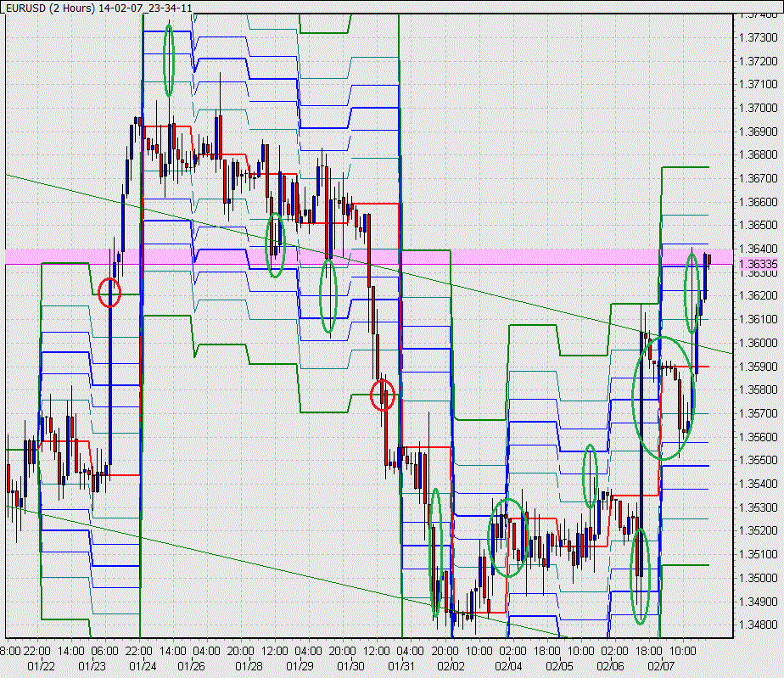Click the 1.36400 price axis label
Image resolution: width=784 pixels, height=678 pixels.
[758, 249]
